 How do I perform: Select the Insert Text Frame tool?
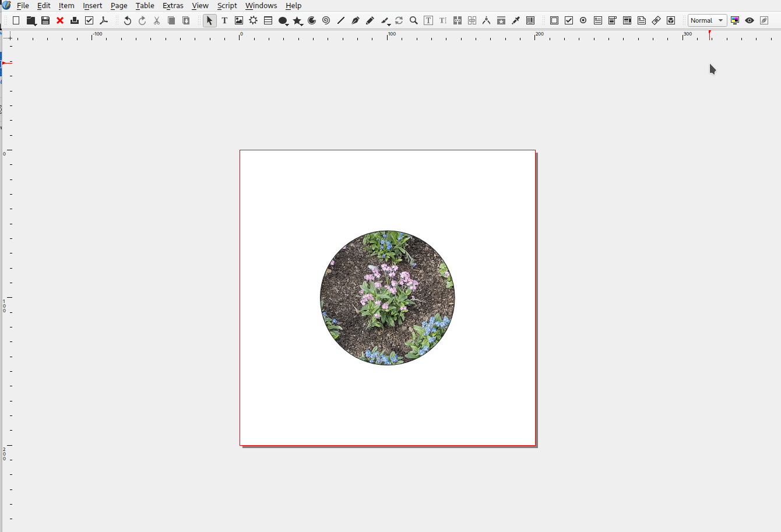[x=224, y=20]
